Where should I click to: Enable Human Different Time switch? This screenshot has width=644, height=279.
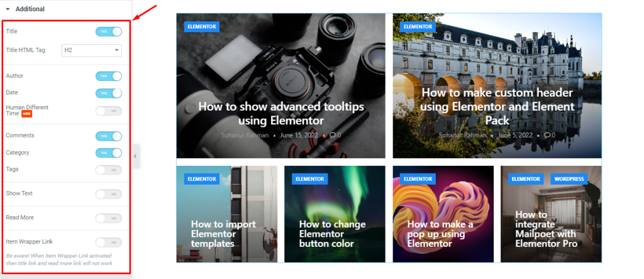[109, 111]
